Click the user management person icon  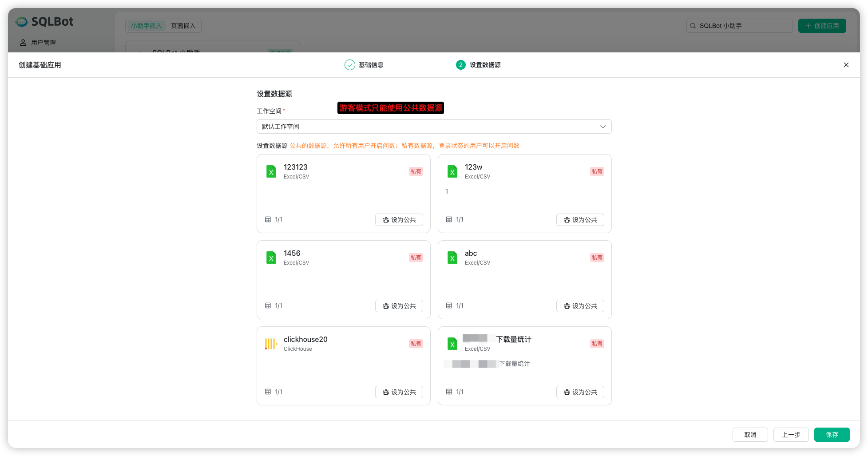23,43
